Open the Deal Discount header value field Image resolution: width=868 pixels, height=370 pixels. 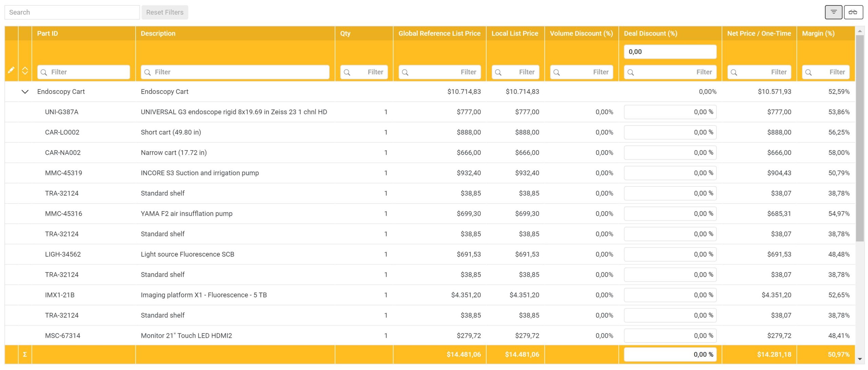[670, 52]
